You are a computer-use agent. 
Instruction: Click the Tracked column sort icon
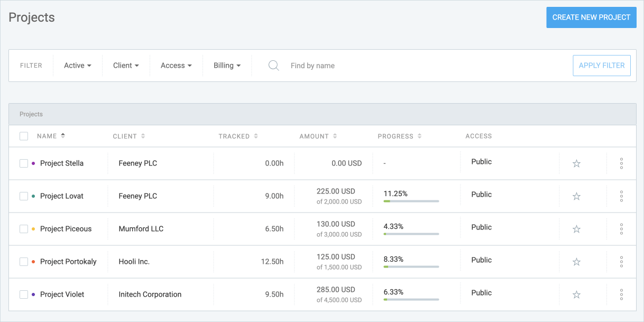point(256,136)
